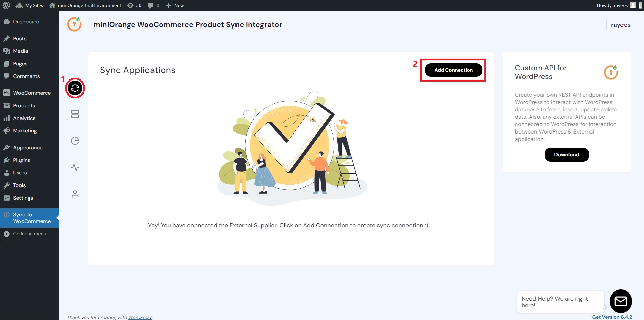Open WooCommerce menu item
The height and width of the screenshot is (320, 644).
(30, 93)
